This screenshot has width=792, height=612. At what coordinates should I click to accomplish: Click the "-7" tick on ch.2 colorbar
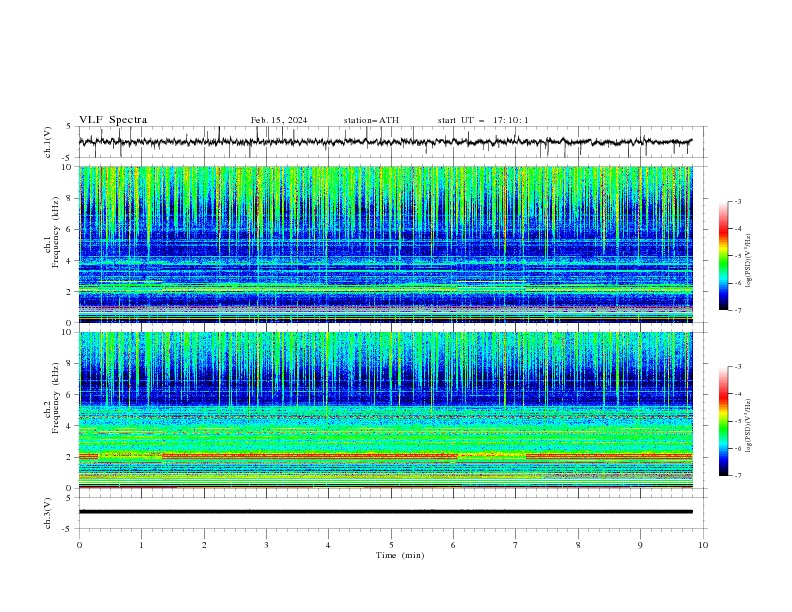click(737, 475)
